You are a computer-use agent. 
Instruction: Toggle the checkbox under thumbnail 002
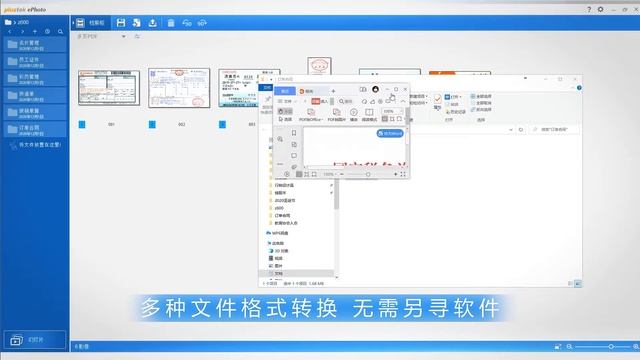click(152, 124)
